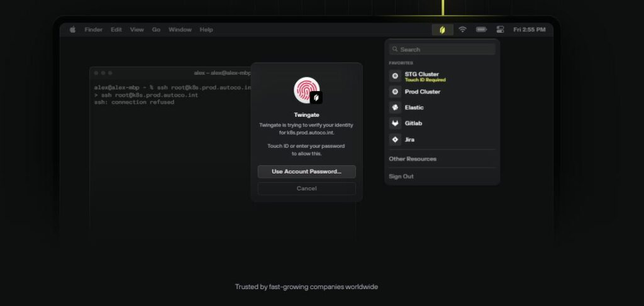Click the Wi-Fi status icon
644x306 pixels.
coord(462,30)
